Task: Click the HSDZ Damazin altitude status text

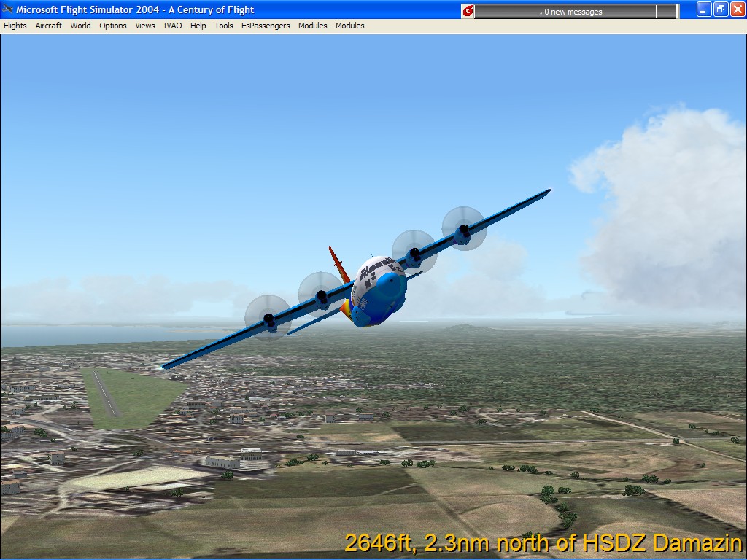Action: coord(543,543)
